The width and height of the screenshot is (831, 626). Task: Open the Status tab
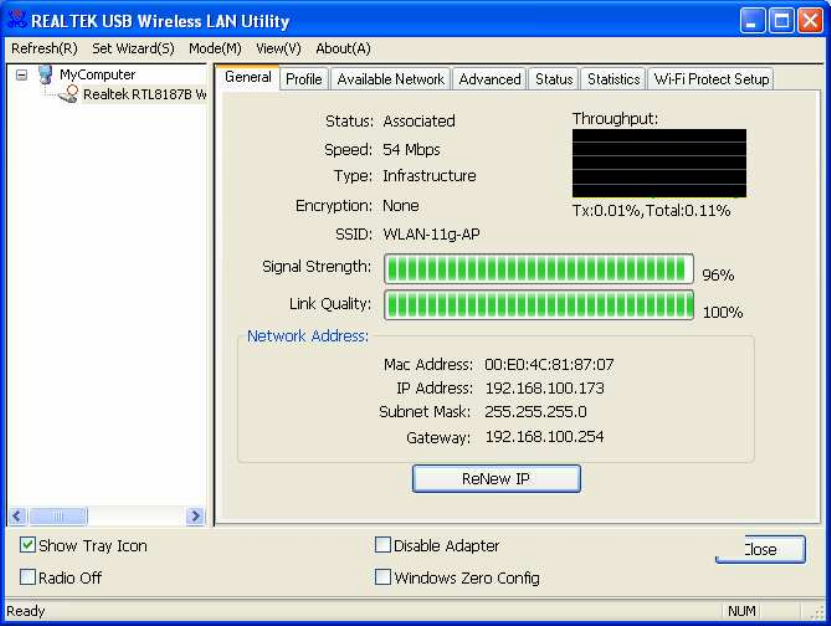[554, 79]
